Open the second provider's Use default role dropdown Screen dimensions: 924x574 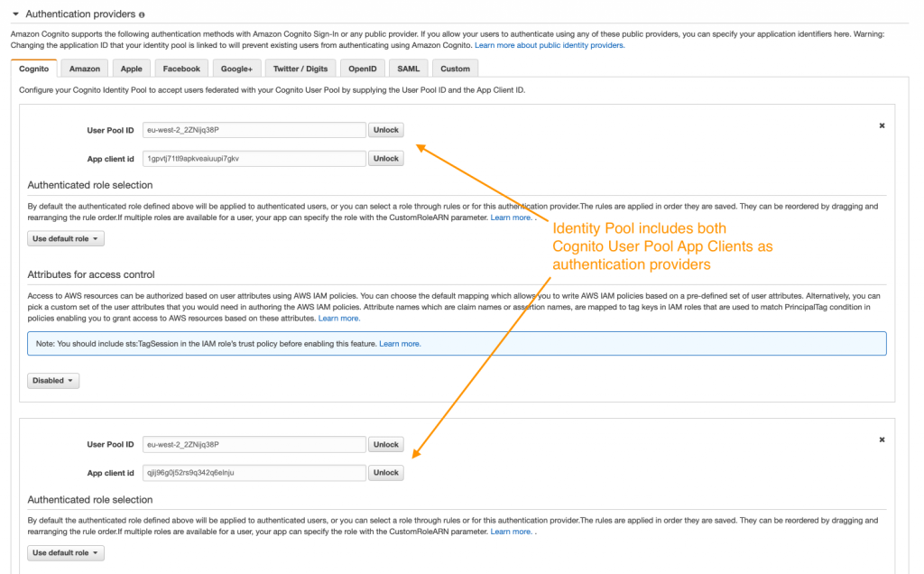[x=65, y=552]
